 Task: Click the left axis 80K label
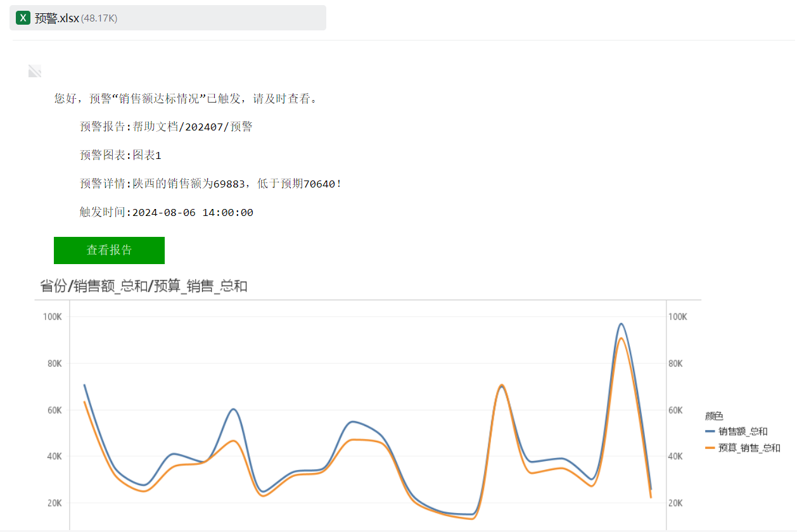click(54, 364)
